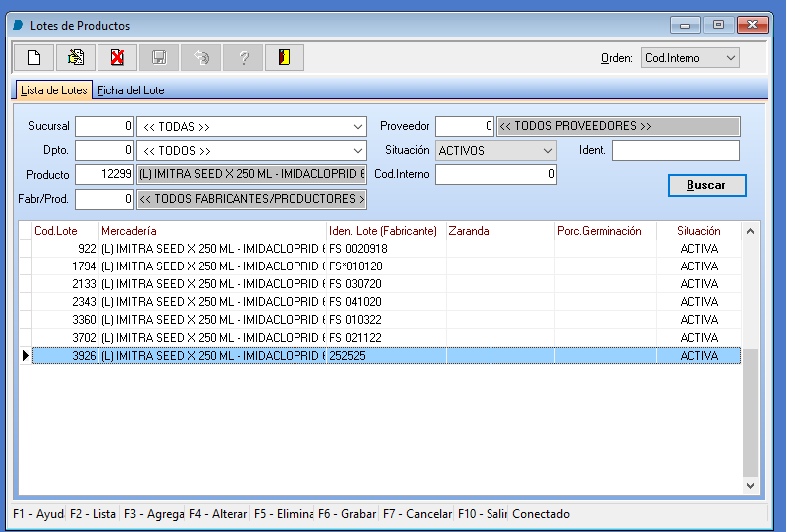The image size is (786, 532).
Task: Select lot row with code 3360
Action: point(386,320)
